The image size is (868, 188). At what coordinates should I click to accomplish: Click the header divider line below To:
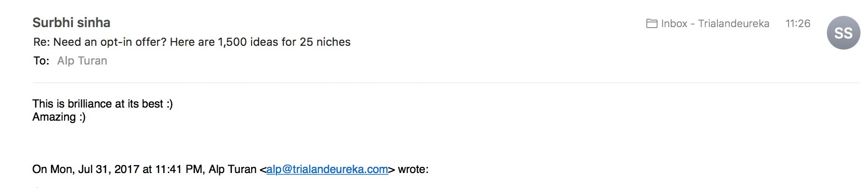446,83
